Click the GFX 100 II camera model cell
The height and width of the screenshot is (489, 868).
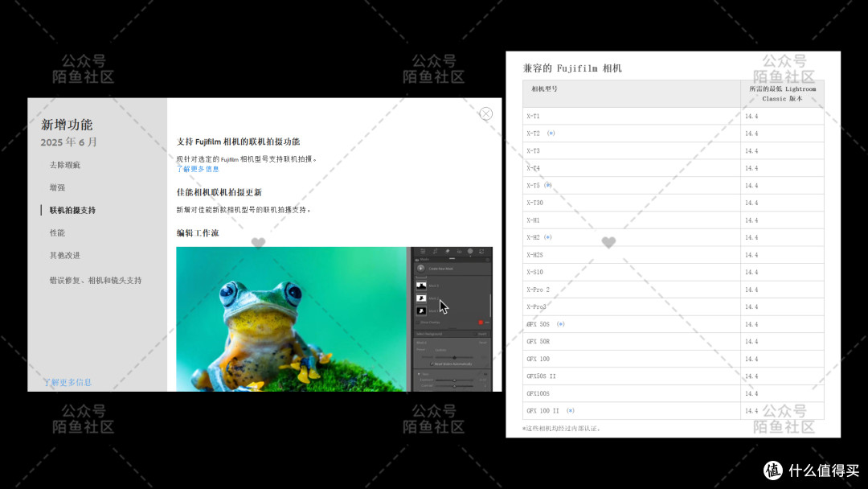pos(632,411)
